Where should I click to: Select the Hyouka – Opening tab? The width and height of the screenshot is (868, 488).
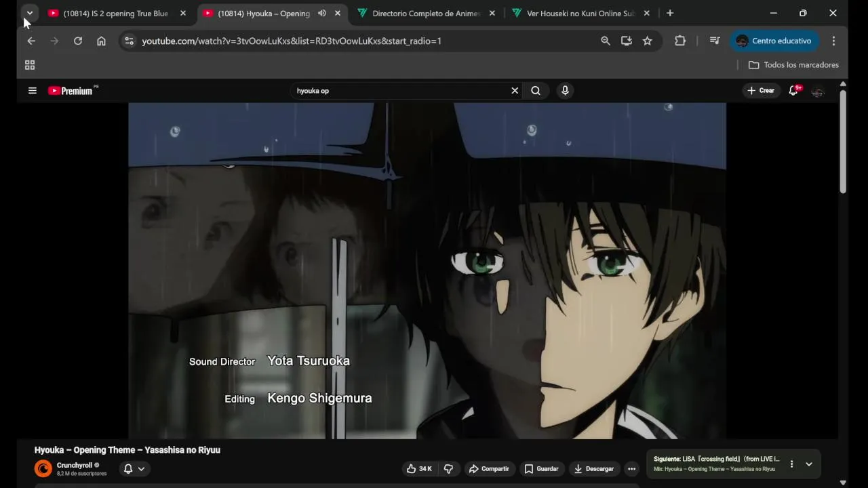coord(263,13)
